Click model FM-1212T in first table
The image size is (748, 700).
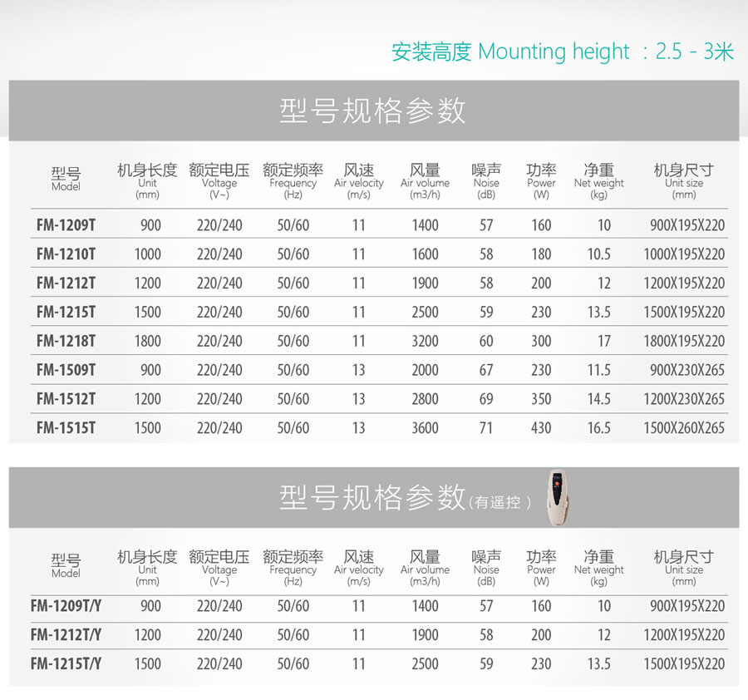66,283
